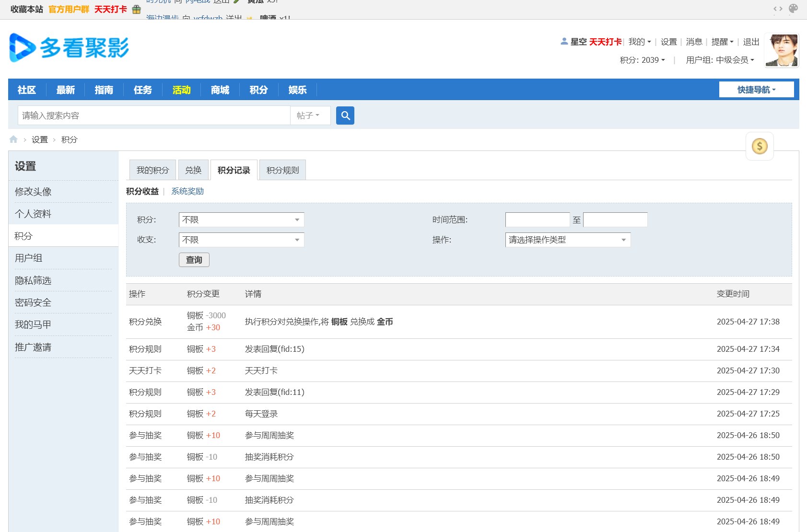
Task: Open the 请选择操作类型 dropdown
Action: 568,240
